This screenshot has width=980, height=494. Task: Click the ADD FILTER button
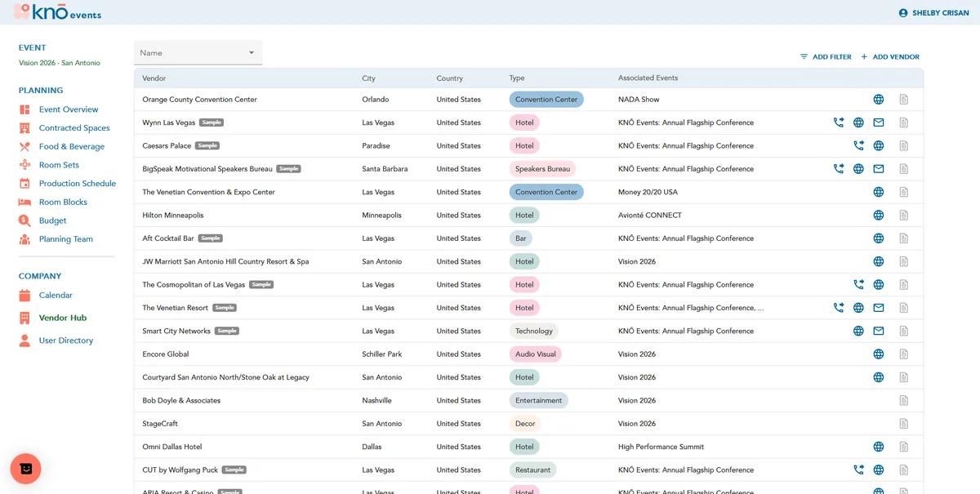[826, 57]
